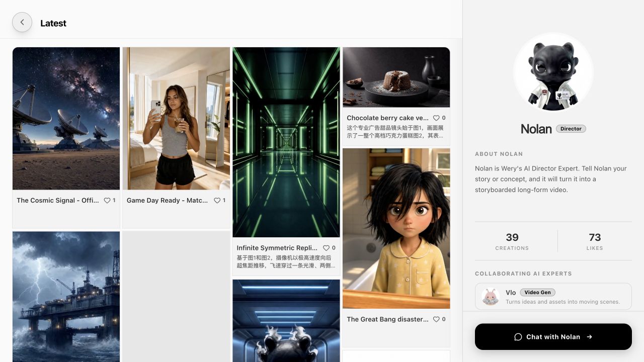This screenshot has width=644, height=362.
Task: Click the Director badge
Action: [571, 129]
